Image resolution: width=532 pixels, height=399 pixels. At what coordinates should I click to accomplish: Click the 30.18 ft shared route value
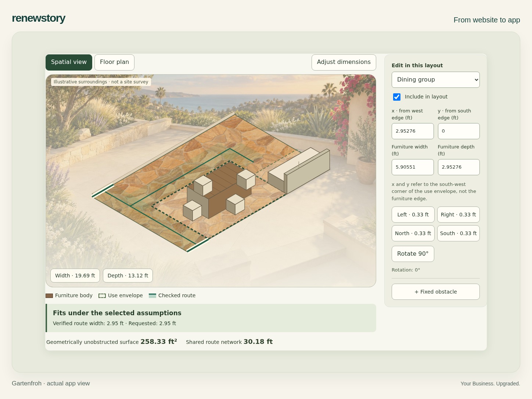pos(258,342)
